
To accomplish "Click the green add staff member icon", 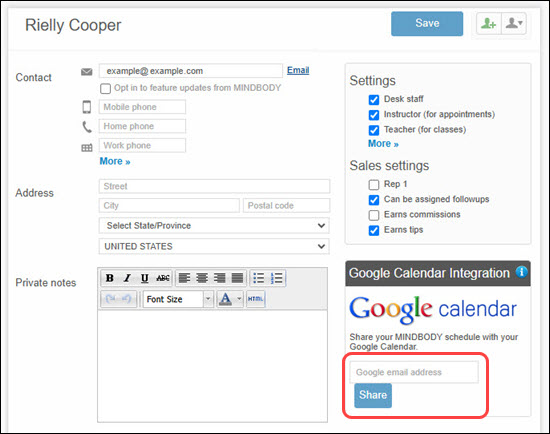I will pyautogui.click(x=489, y=24).
